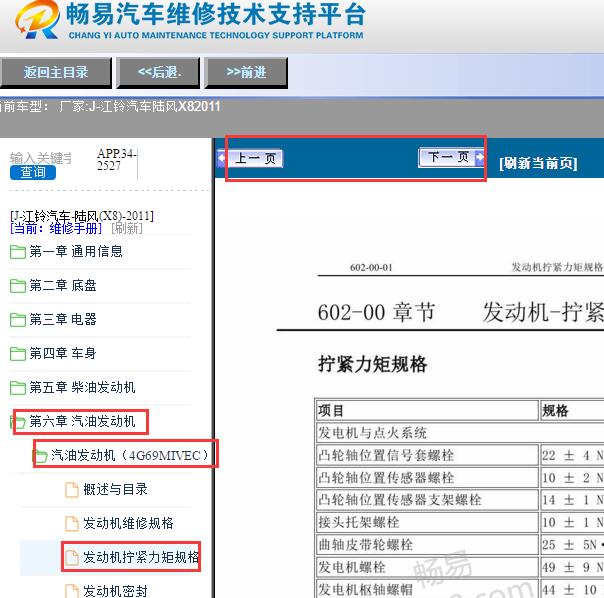Click folder icon beside 第二章 底盘
The height and width of the screenshot is (598, 604).
pyautogui.click(x=18, y=286)
